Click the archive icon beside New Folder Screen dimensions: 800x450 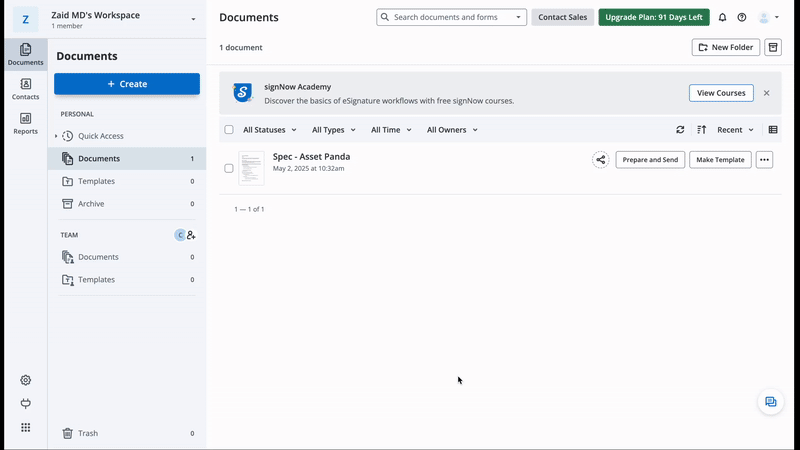(773, 47)
